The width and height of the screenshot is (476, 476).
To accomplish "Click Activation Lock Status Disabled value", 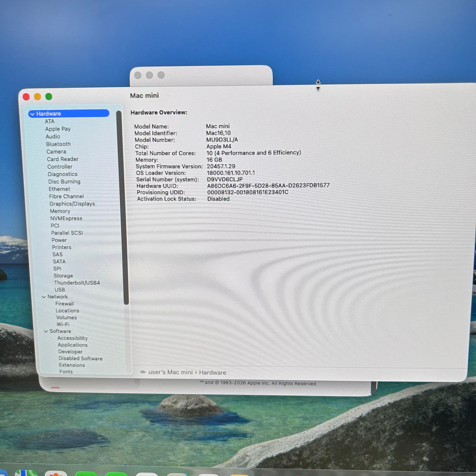I will pyautogui.click(x=218, y=199).
